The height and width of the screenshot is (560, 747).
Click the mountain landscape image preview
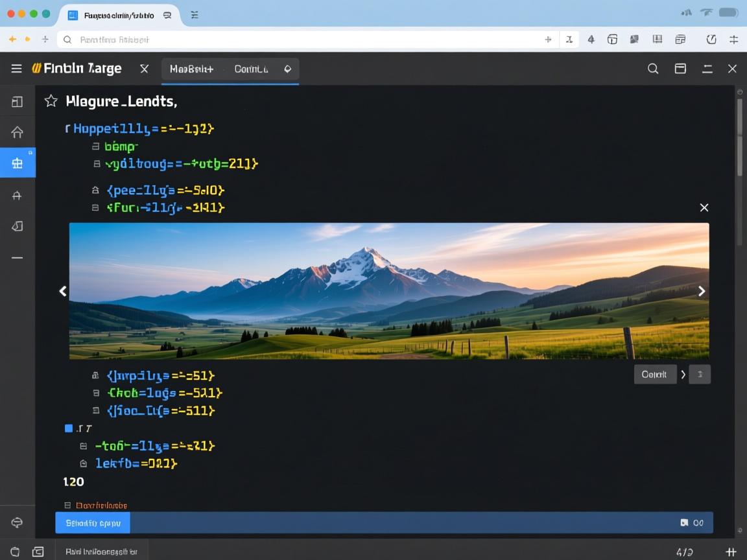[389, 291]
